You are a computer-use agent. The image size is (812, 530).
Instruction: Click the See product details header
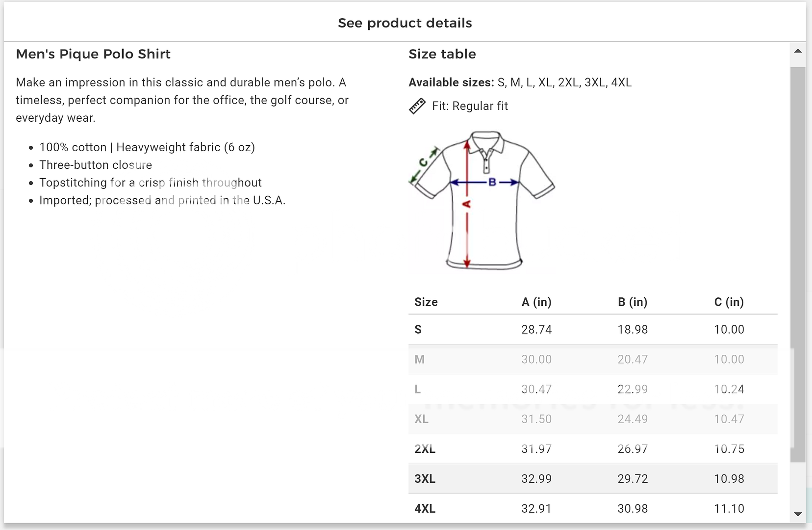pos(405,23)
